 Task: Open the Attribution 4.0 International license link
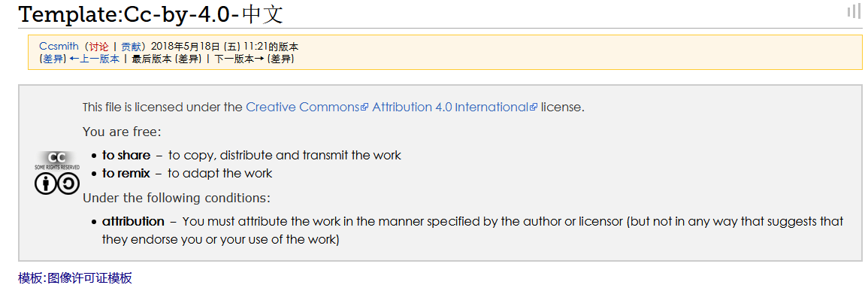[x=451, y=107]
